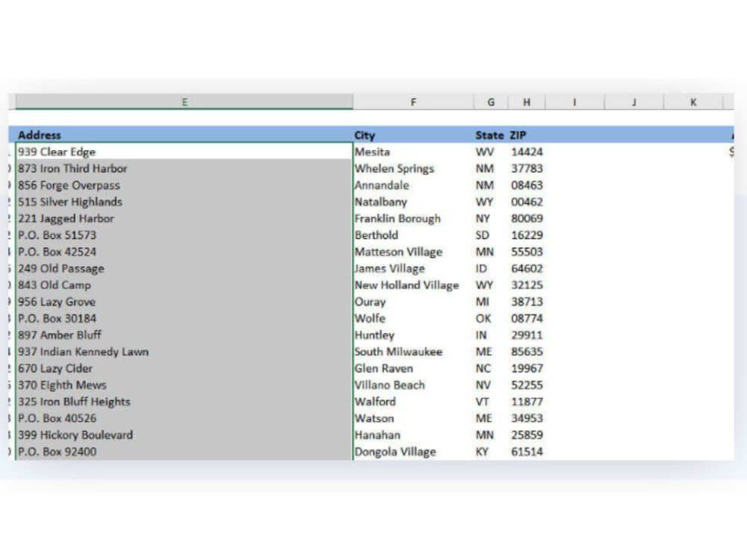747x560 pixels.
Task: Click ZIP cell 37783
Action: click(527, 168)
